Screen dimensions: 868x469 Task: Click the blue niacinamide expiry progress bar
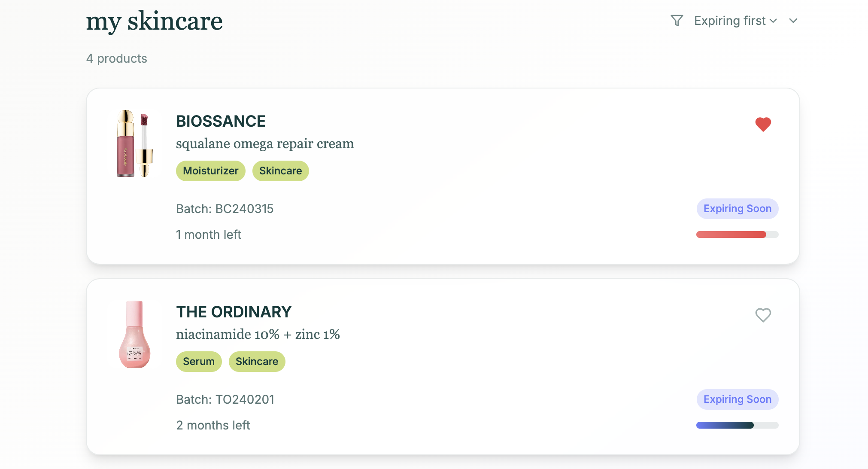point(737,425)
